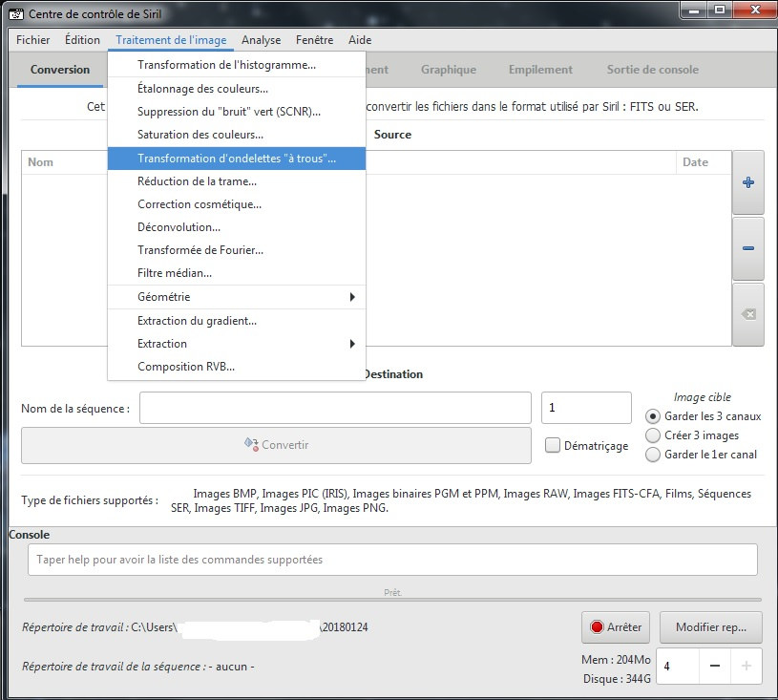Click Disque : 344G status text

[617, 679]
